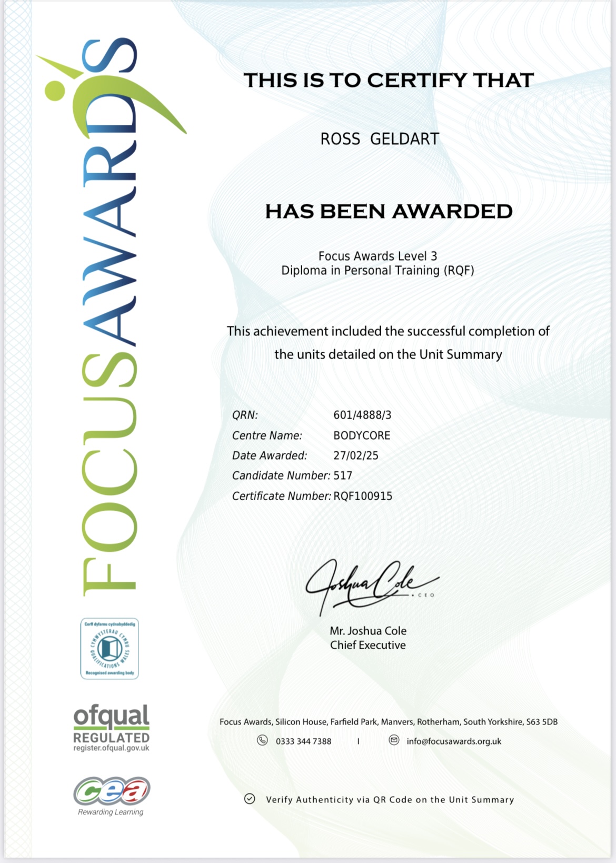Click the checkmark icon beside Verify Authenticity
The image size is (616, 863).
[x=250, y=799]
